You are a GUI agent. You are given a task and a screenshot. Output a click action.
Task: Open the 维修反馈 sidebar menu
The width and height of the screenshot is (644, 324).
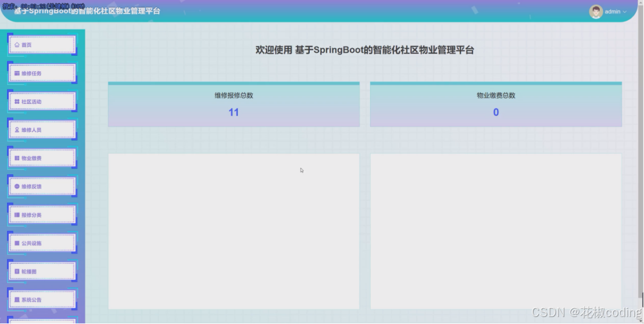click(42, 186)
